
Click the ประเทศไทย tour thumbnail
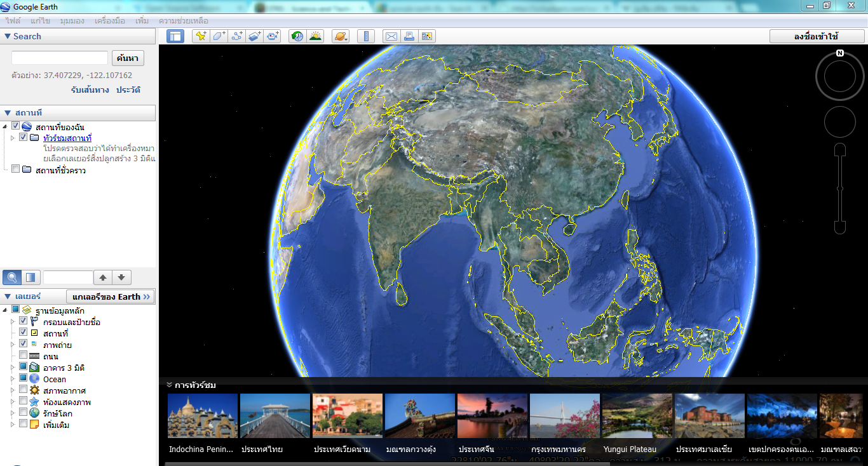coord(275,416)
